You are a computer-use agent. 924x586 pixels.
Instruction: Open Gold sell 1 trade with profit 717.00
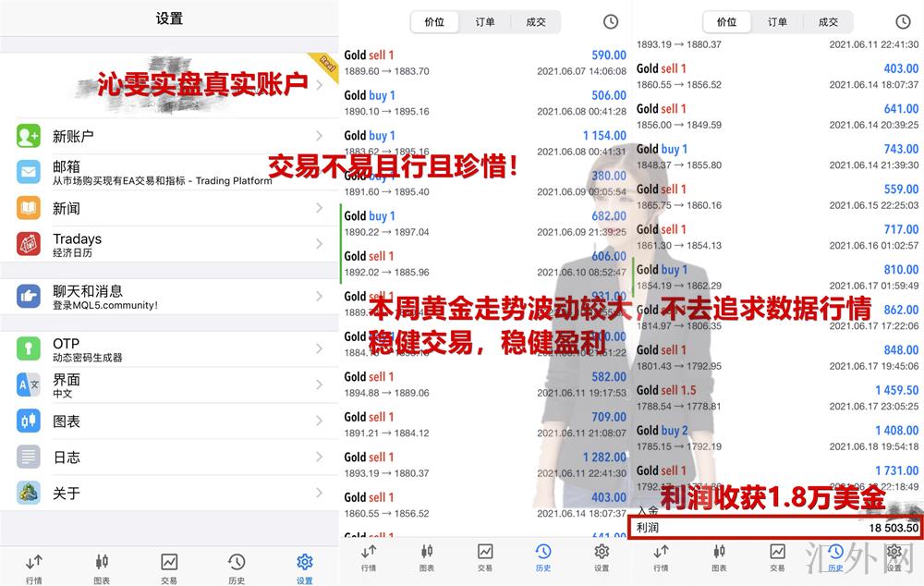[x=777, y=237]
